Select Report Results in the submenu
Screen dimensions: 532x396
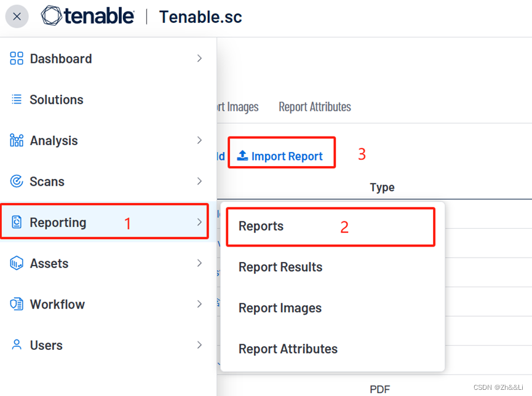[x=280, y=267]
